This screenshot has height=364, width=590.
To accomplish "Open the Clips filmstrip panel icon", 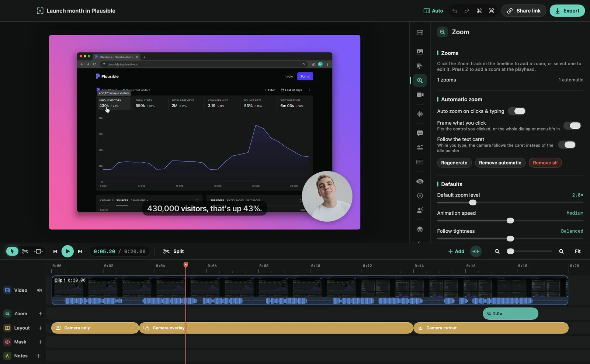I will pos(420,32).
